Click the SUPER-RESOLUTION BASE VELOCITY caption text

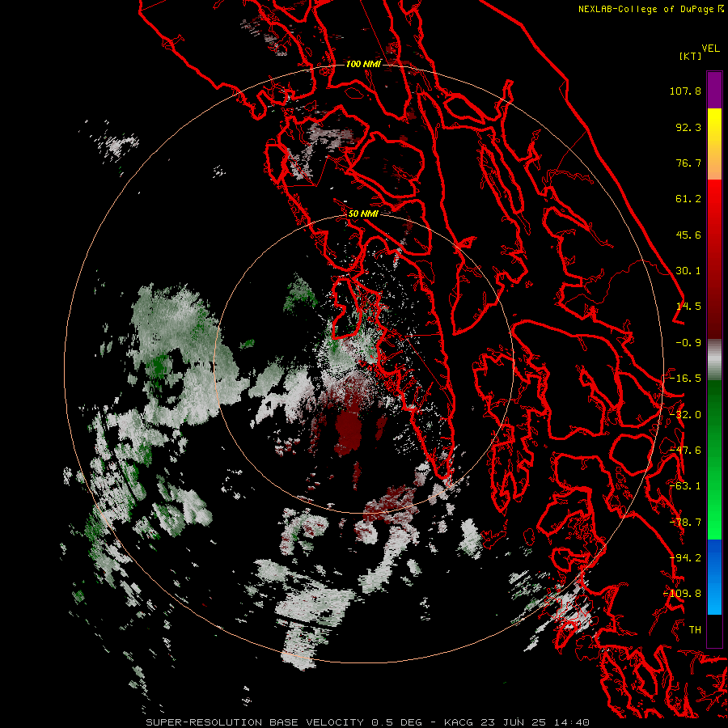[x=255, y=722]
